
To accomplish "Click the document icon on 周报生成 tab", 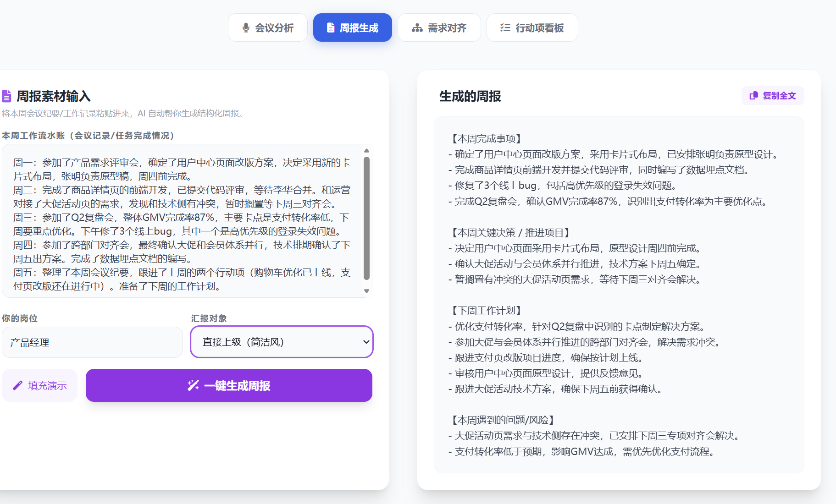I will tap(330, 28).
